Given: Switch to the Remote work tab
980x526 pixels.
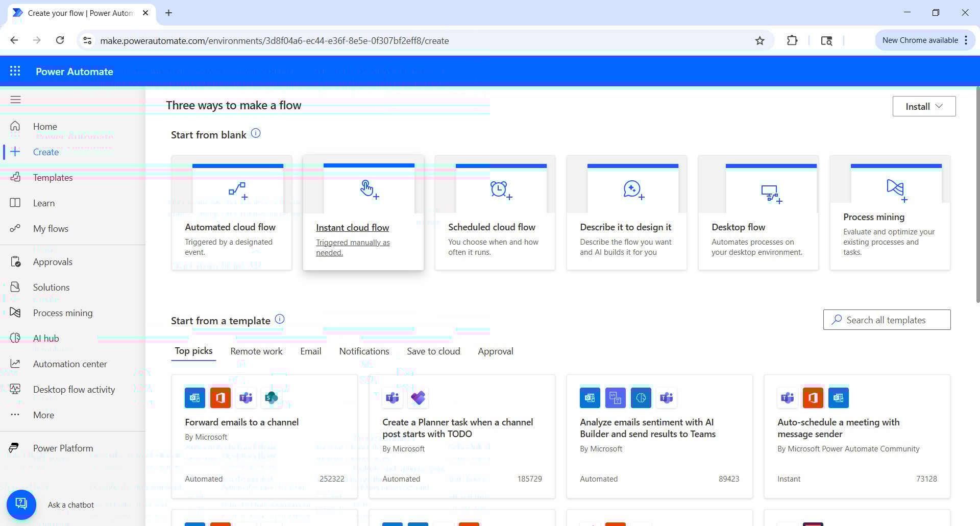Looking at the screenshot, I should (x=256, y=351).
